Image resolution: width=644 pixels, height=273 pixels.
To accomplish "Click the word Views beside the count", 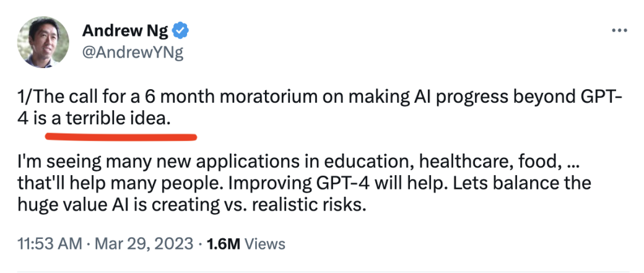I will tap(266, 244).
